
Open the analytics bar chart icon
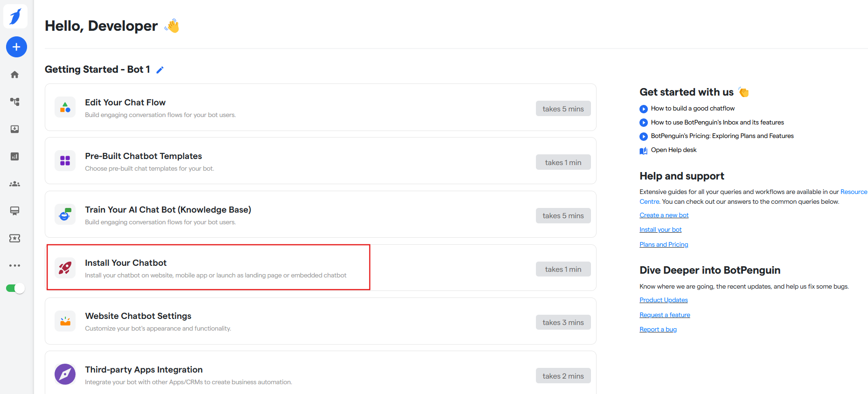[15, 156]
